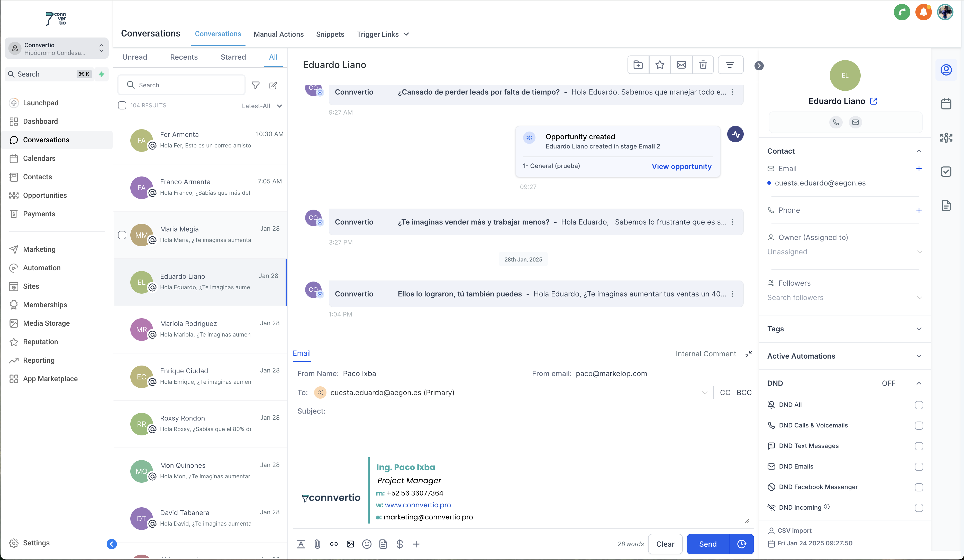Enable DND Incoming checkbox
Viewport: 964px width, 560px height.
(919, 508)
